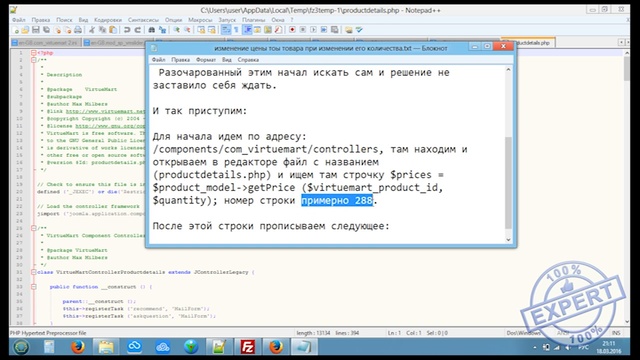The height and width of the screenshot is (360, 640).
Task: Cut selection with the scissors icon
Action: pyautogui.click(x=92, y=30)
